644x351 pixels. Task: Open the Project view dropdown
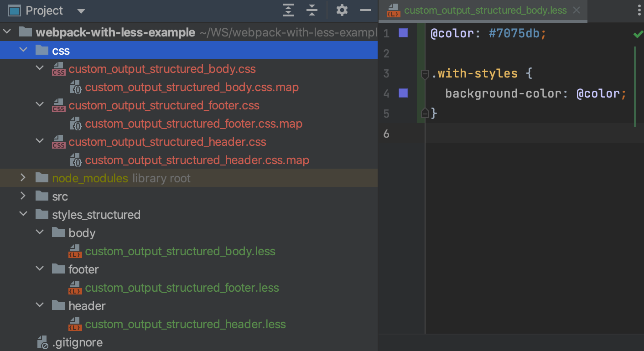(x=81, y=10)
